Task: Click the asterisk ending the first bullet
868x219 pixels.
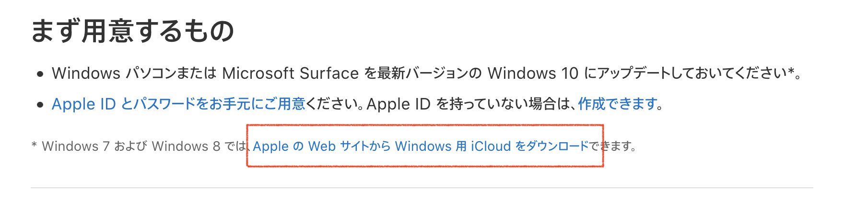Action: pos(791,72)
